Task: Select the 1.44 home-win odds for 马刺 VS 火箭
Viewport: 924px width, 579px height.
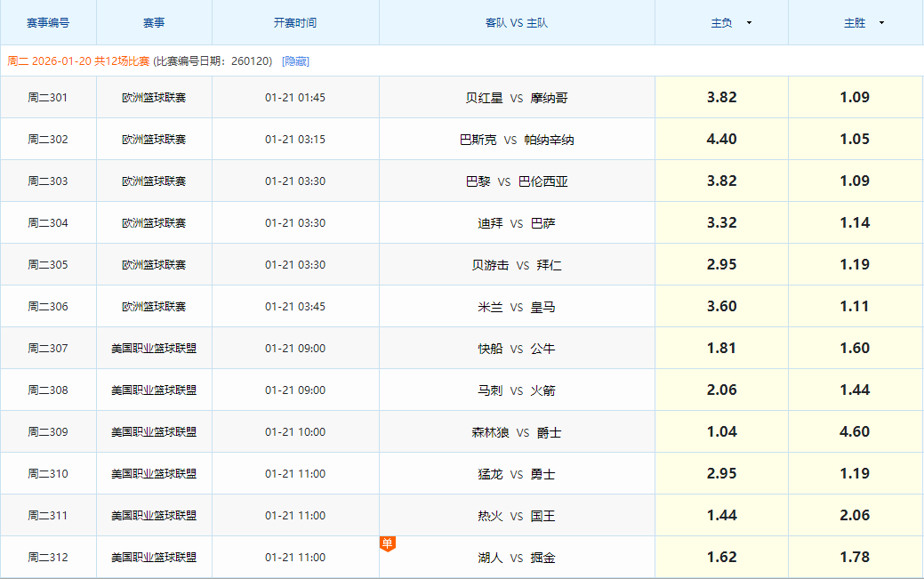Action: coord(855,390)
